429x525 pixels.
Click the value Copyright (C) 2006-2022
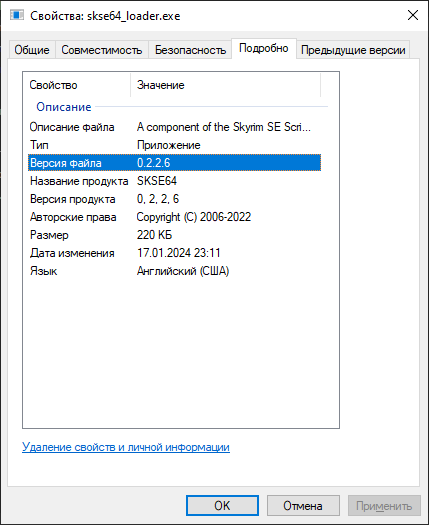[194, 217]
